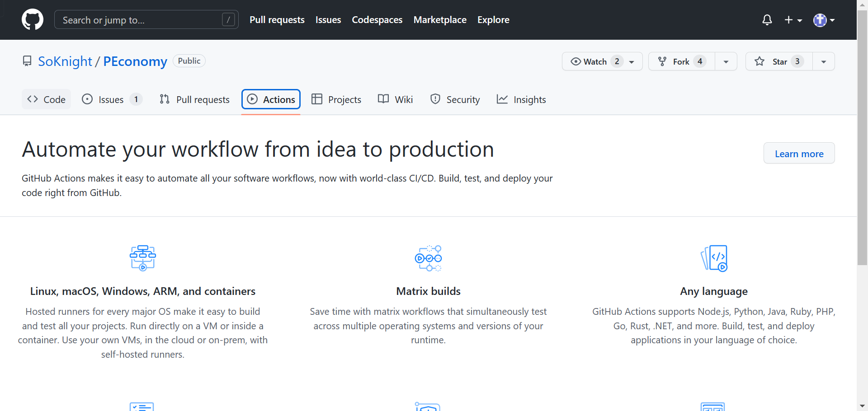
Task: Open the GitHub home logo
Action: [x=33, y=20]
